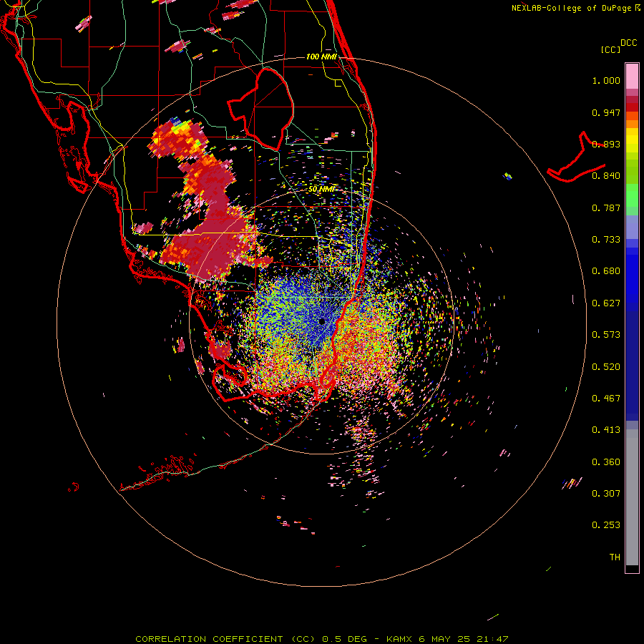Pick the periwinkle color bar segment
The width and height of the screenshot is (644, 644).
[632, 227]
